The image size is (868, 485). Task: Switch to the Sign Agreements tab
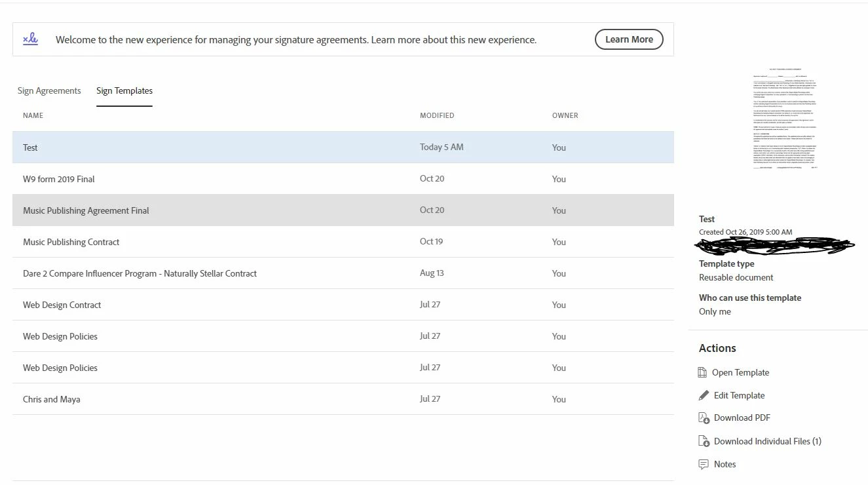coord(49,90)
